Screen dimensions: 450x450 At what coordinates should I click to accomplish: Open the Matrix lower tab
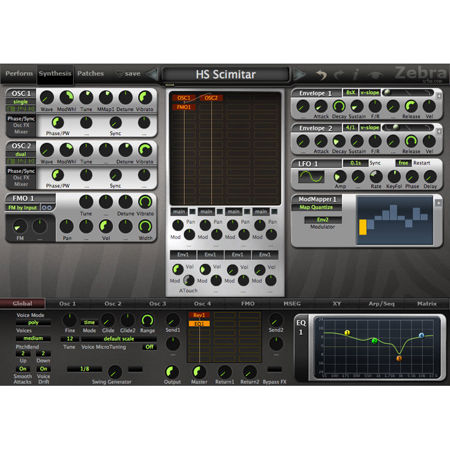click(x=427, y=304)
